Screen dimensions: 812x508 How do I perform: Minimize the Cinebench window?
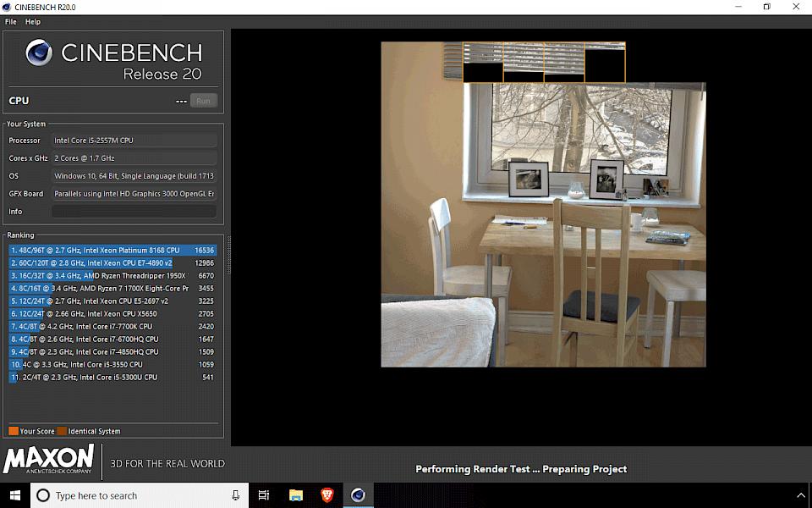pyautogui.click(x=738, y=7)
